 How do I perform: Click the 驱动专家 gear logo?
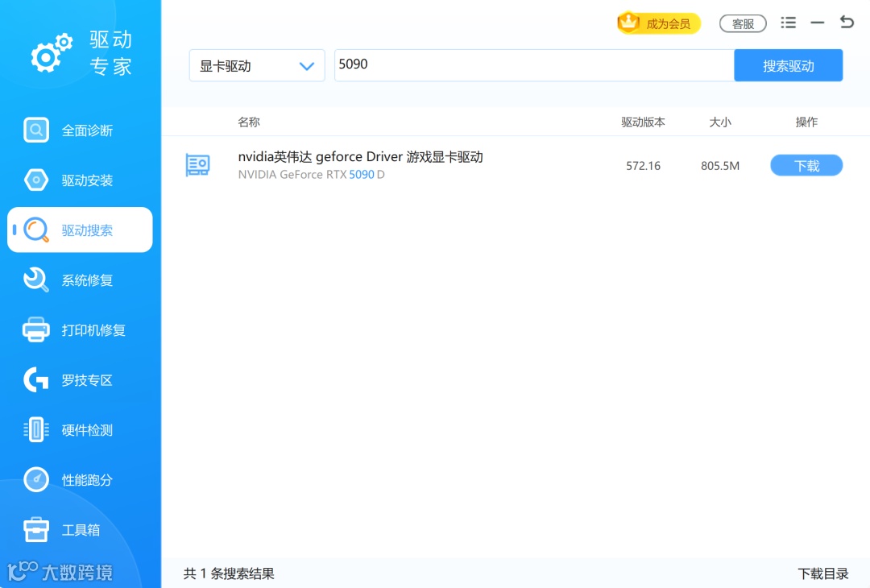pyautogui.click(x=52, y=52)
